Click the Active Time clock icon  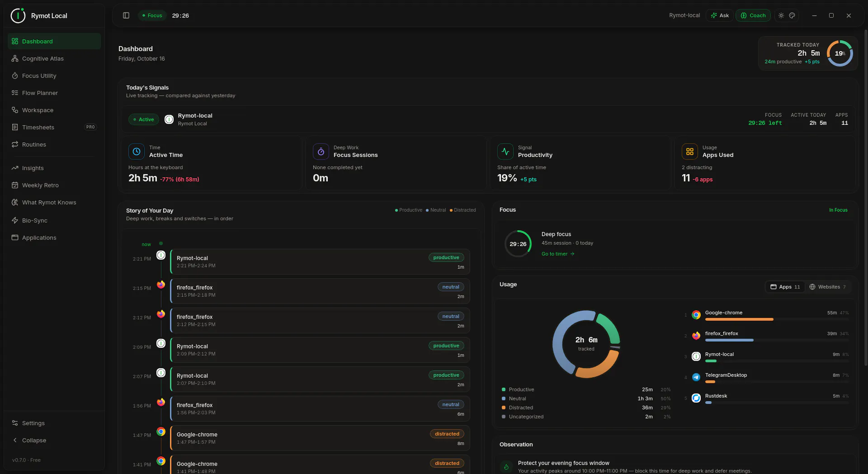137,152
